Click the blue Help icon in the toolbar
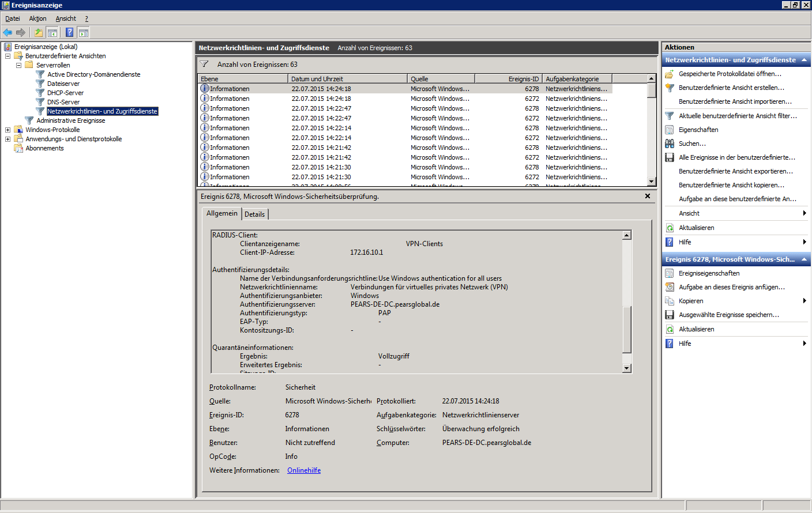 [x=69, y=33]
